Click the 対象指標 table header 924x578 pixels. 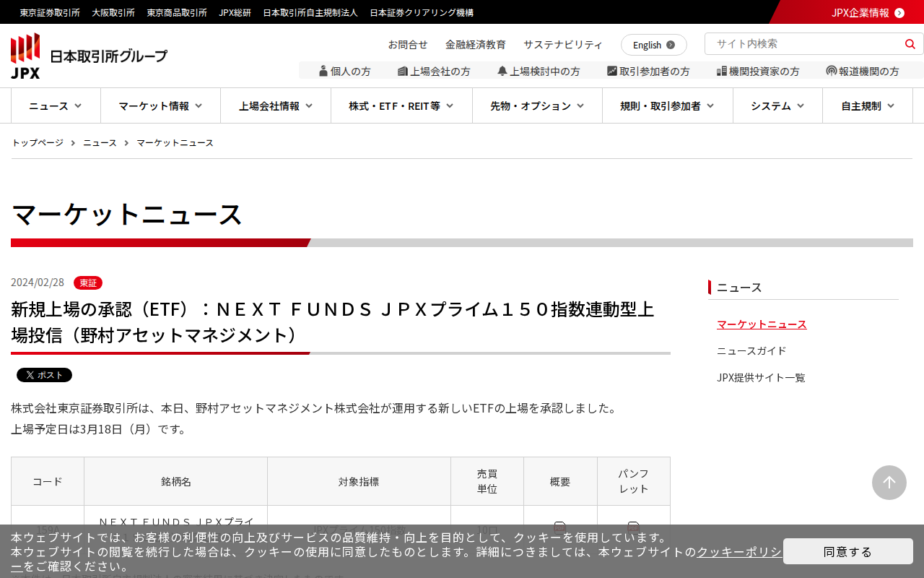359,481
